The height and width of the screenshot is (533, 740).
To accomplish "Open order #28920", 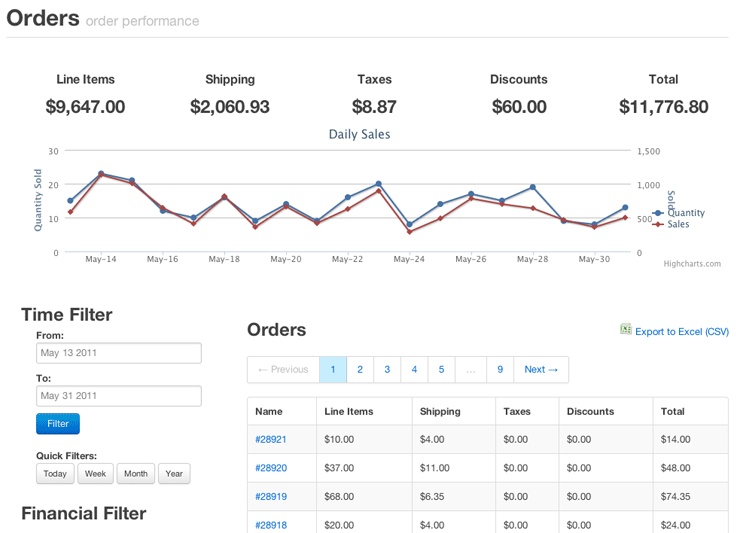I will [x=271, y=468].
